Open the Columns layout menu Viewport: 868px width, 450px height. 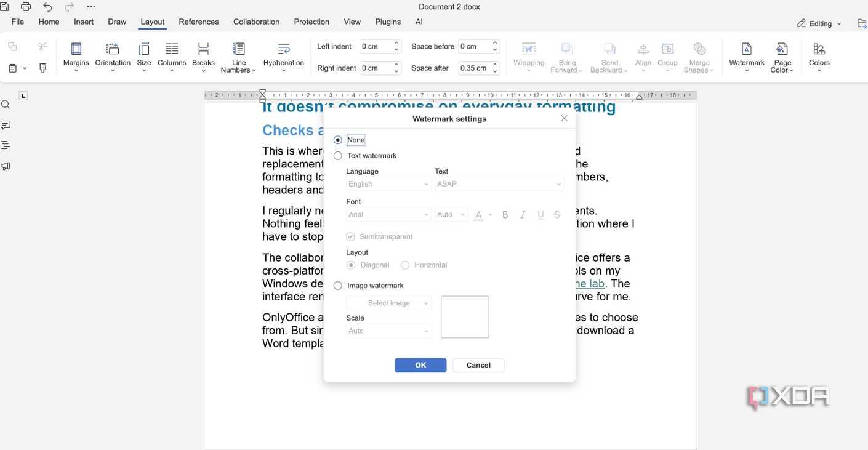coord(172,57)
